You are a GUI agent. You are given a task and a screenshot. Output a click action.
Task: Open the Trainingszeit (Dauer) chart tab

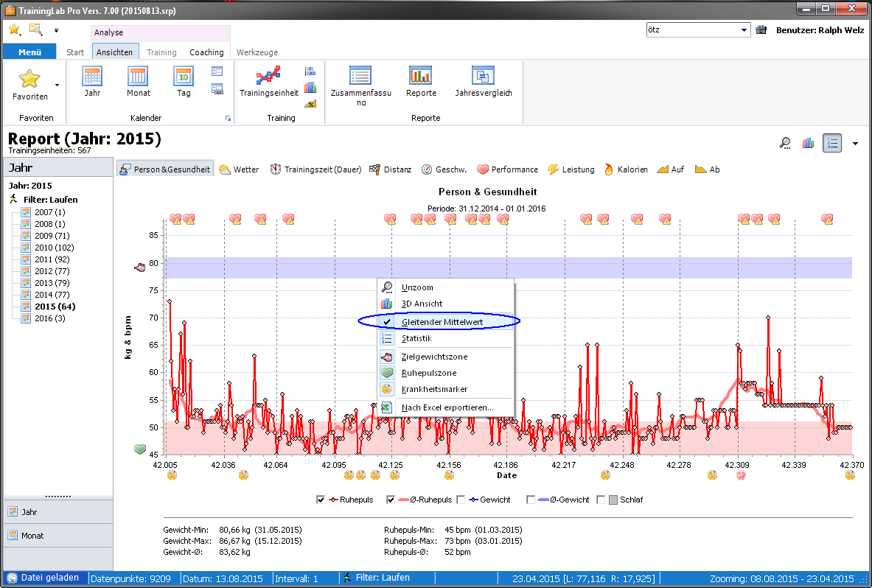pos(316,169)
